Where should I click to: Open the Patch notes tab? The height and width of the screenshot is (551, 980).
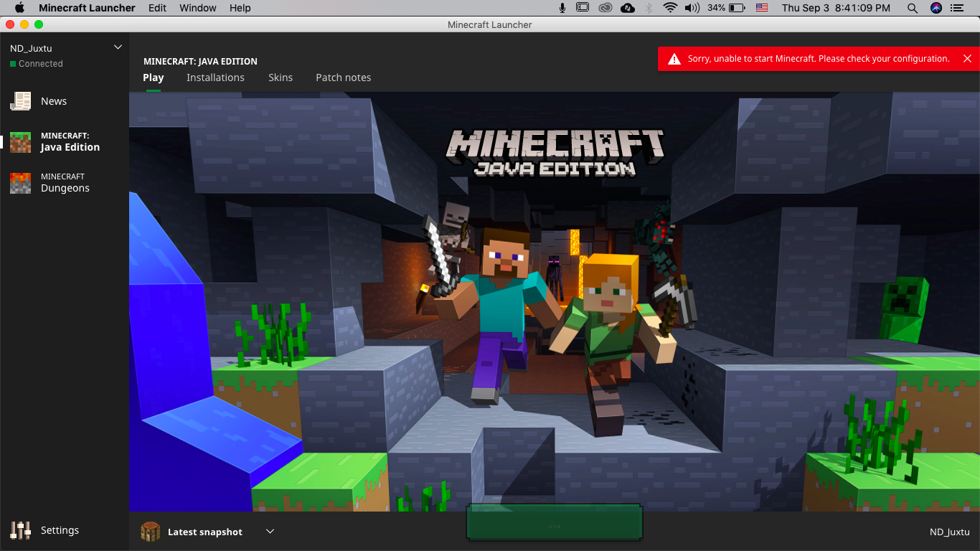pyautogui.click(x=343, y=77)
